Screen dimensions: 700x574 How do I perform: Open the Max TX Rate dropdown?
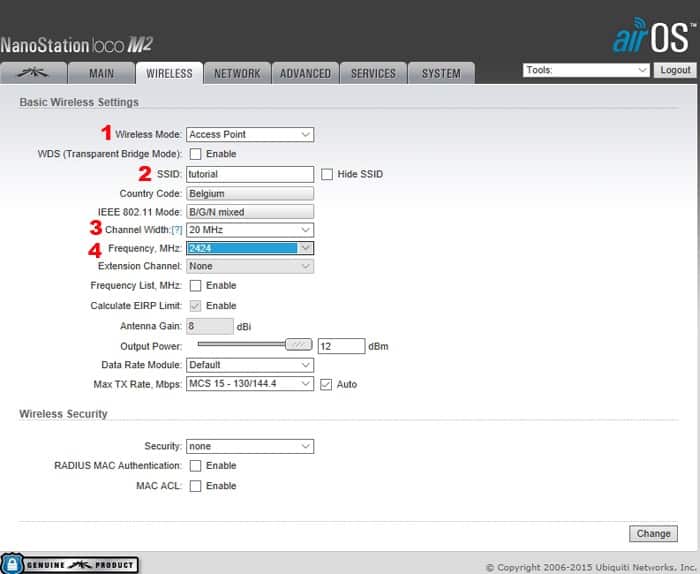(x=250, y=384)
